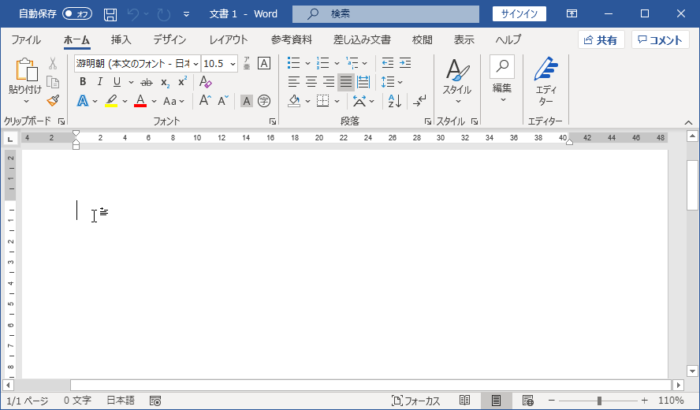The height and width of the screenshot is (410, 700).
Task: Switch to the 挿入 ribbon tab
Action: pos(121,40)
